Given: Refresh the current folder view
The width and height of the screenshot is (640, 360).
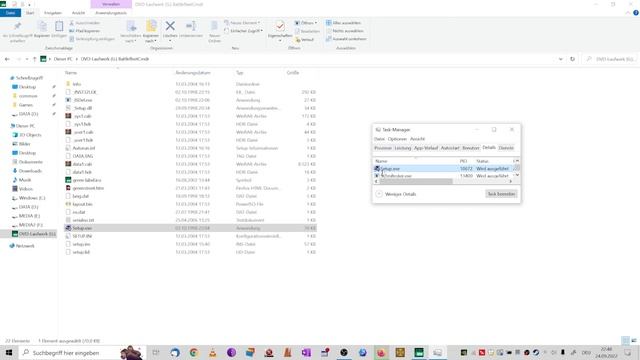Looking at the screenshot, I should pos(572,59).
